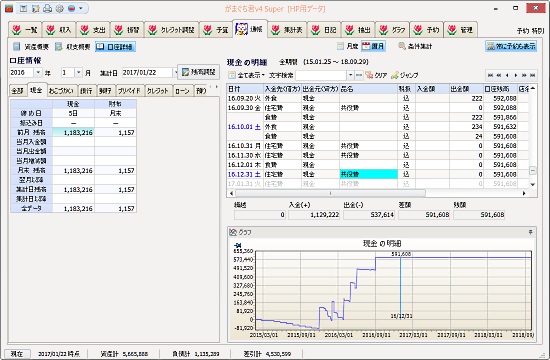This screenshot has width=550, height=360.
Task: Switch to 月度 period mode
Action: coord(348,46)
